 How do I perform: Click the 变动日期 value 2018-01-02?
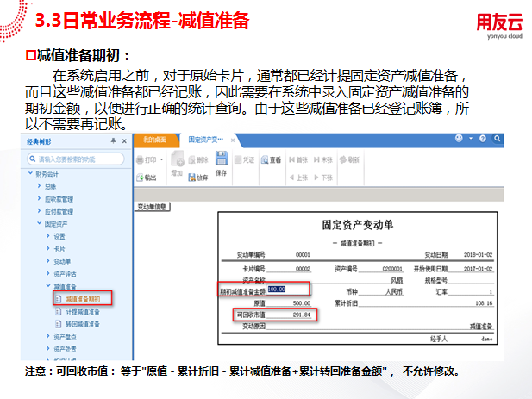click(x=478, y=255)
